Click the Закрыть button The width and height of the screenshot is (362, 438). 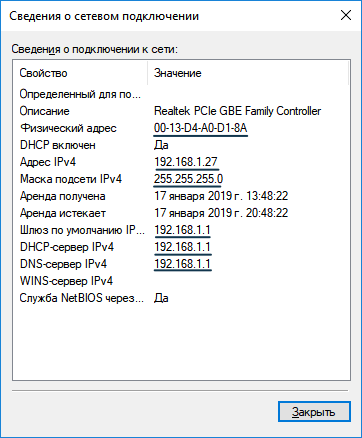pos(314,412)
